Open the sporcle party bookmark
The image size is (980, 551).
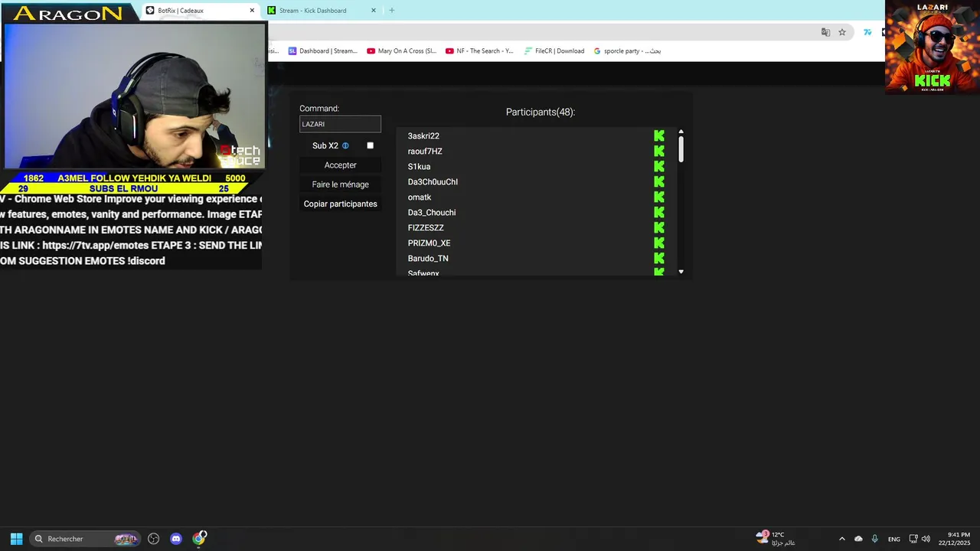[627, 51]
